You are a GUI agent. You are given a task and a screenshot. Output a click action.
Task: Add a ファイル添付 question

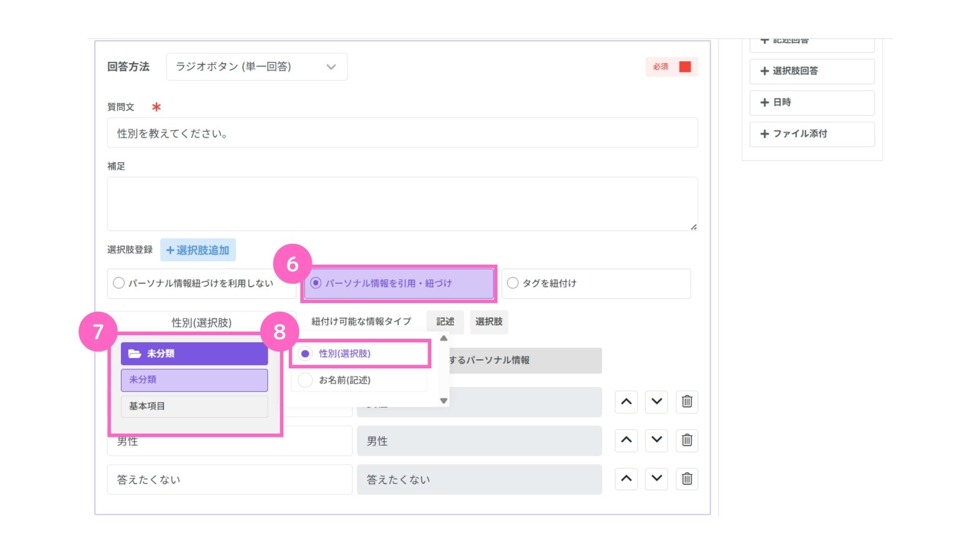point(812,134)
